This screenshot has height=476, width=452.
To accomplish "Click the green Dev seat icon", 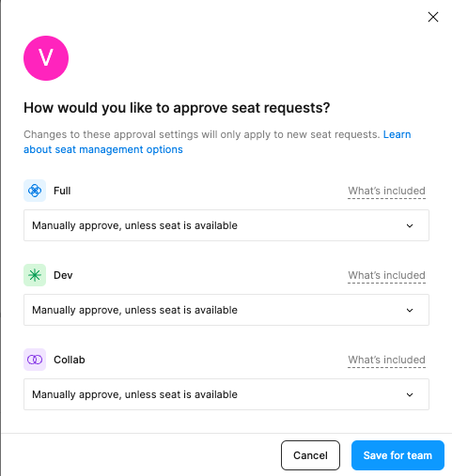I will tap(35, 275).
